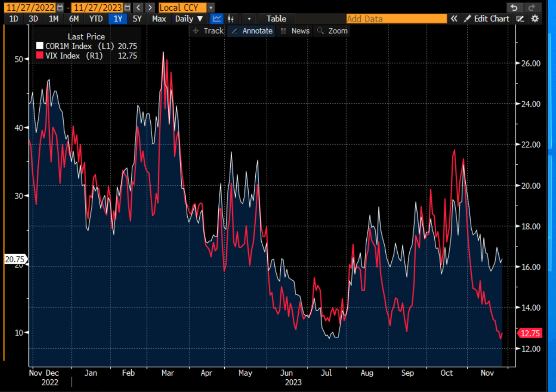Click the red VIX Index legend swatch
Viewport: 556px width, 392px height.
[40, 56]
